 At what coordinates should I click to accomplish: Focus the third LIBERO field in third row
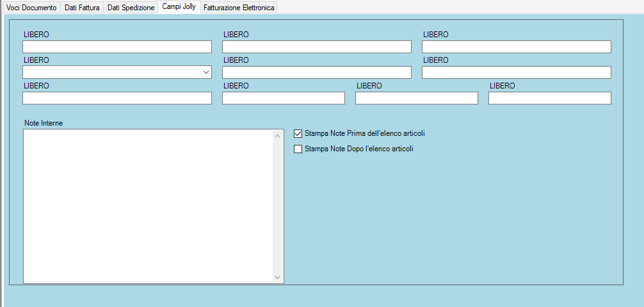(x=417, y=98)
